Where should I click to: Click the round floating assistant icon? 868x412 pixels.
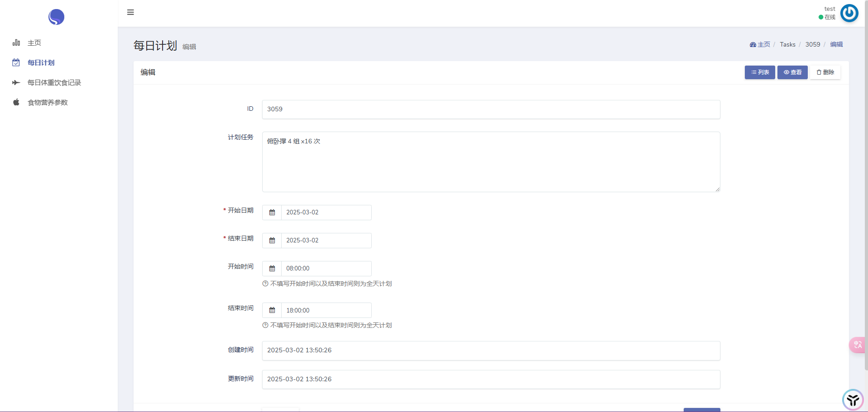click(x=853, y=400)
